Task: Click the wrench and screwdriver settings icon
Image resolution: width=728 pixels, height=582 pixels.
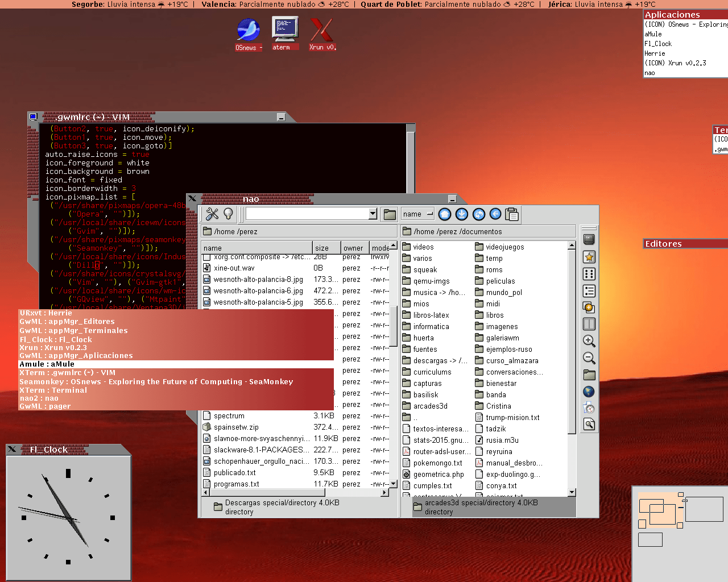Action: tap(212, 214)
